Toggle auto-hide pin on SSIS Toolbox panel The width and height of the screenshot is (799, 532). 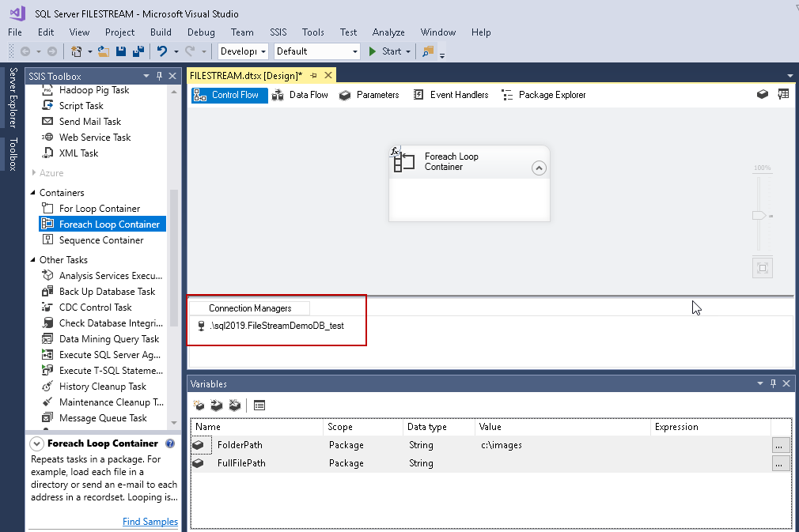160,76
